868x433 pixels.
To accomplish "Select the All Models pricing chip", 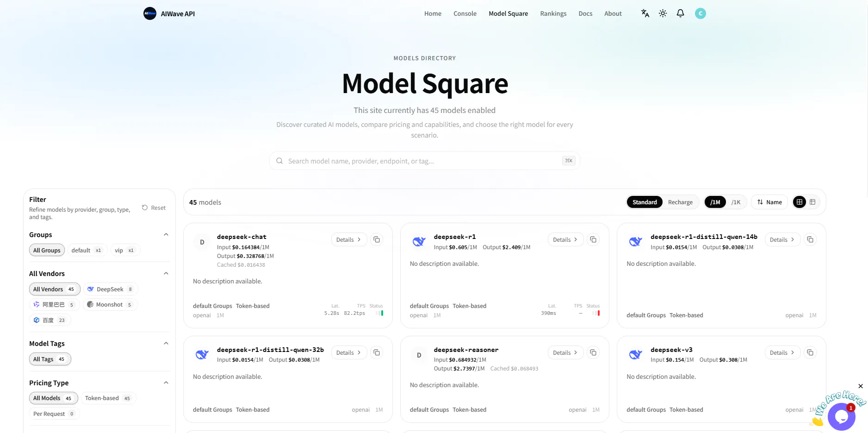I will [53, 398].
